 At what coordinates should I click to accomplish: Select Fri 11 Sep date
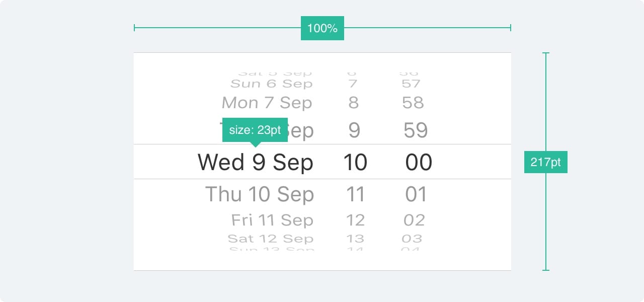click(272, 220)
